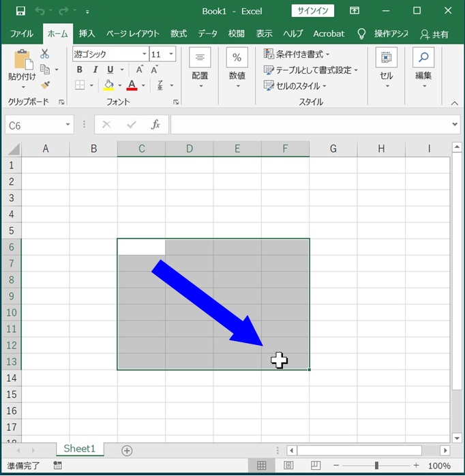Open Ribbon Display Options icon
Image resolution: width=465 pixels, height=476 pixels.
click(x=355, y=11)
